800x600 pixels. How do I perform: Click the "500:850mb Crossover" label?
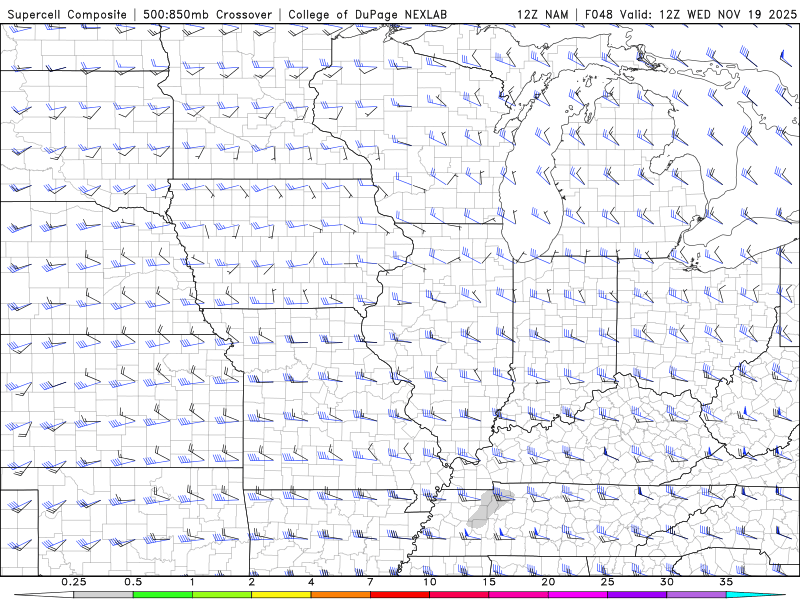coord(207,14)
